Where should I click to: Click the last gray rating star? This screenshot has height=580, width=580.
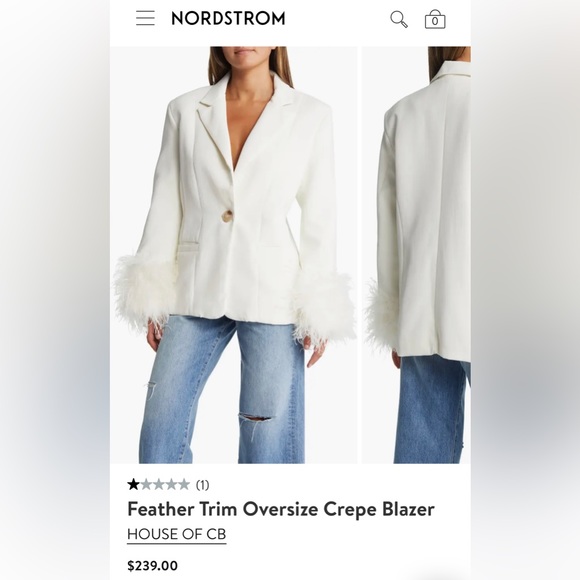click(183, 484)
